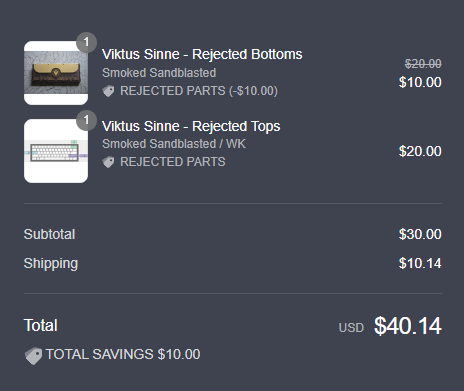Viewport: 464px width, 391px height.
Task: Click the discount tag icon under Rejected Bottoms
Action: point(108,91)
